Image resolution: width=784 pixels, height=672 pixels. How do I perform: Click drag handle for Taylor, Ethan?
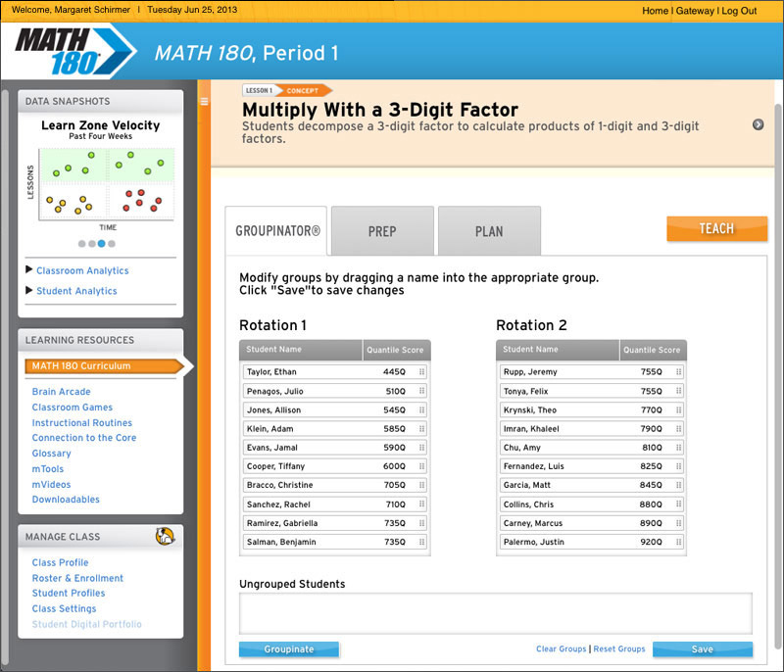[422, 371]
